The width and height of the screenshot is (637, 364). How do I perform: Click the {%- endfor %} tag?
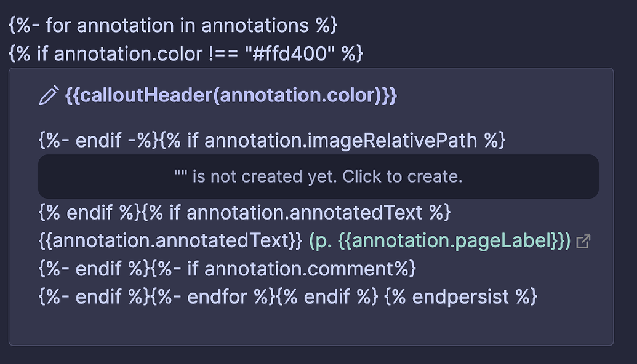(213, 296)
